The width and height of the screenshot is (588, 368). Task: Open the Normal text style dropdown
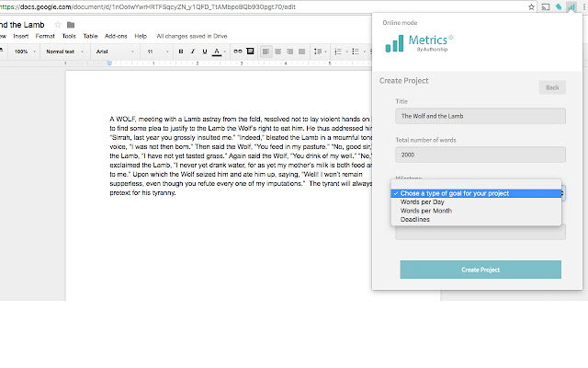pyautogui.click(x=64, y=52)
